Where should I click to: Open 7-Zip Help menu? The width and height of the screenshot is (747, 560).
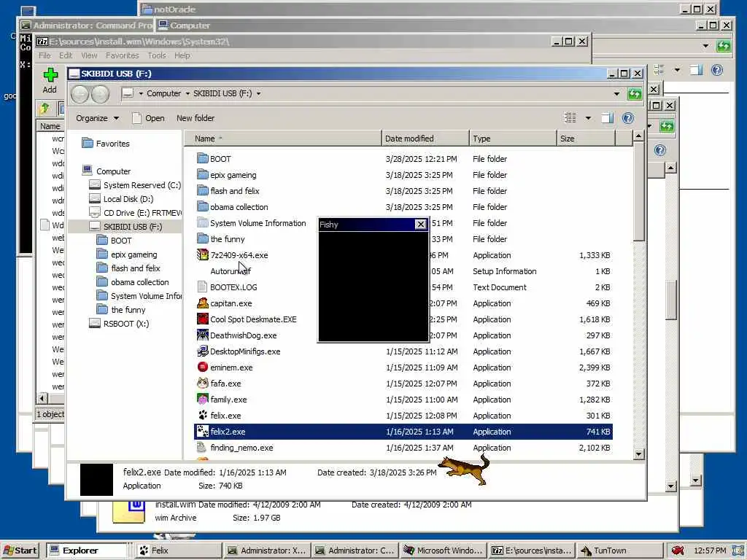pyautogui.click(x=182, y=55)
